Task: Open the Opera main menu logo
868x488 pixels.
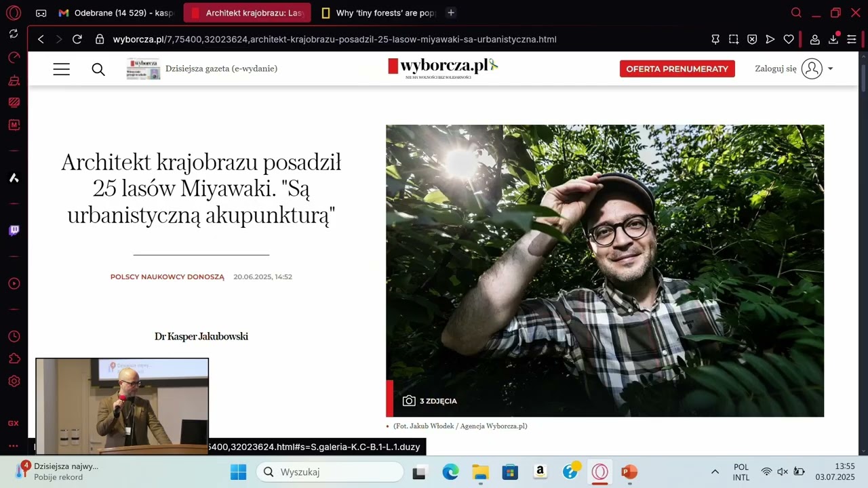Action: pos(14,13)
